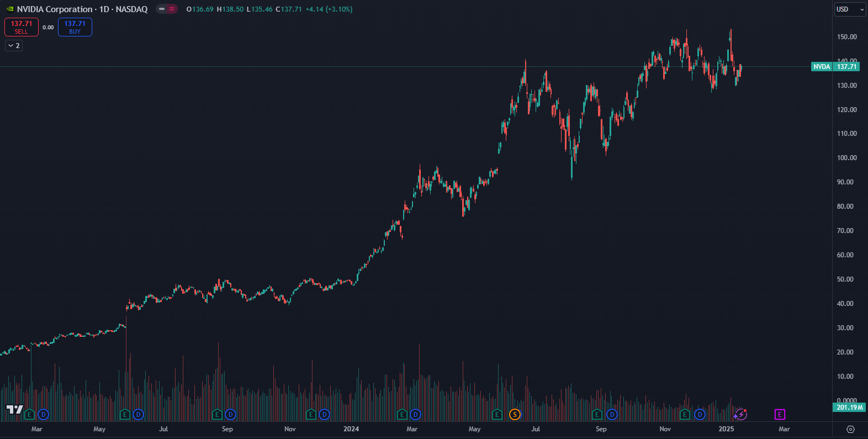Click the change value +4.14 (+3.10%)
The width and height of the screenshot is (868, 439).
[x=329, y=9]
